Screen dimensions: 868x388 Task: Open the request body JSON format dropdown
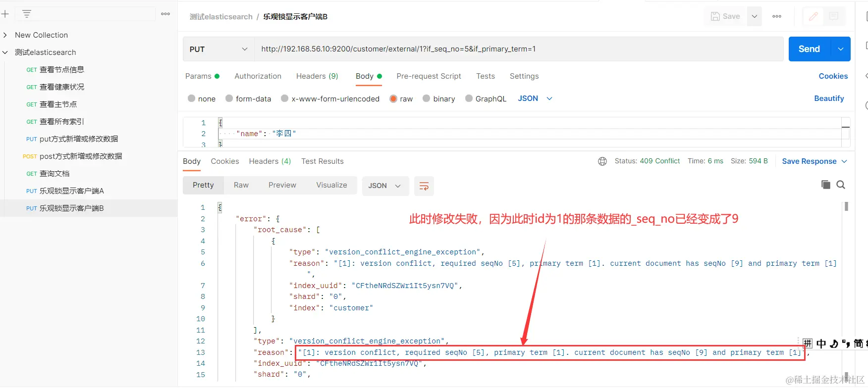click(x=535, y=98)
